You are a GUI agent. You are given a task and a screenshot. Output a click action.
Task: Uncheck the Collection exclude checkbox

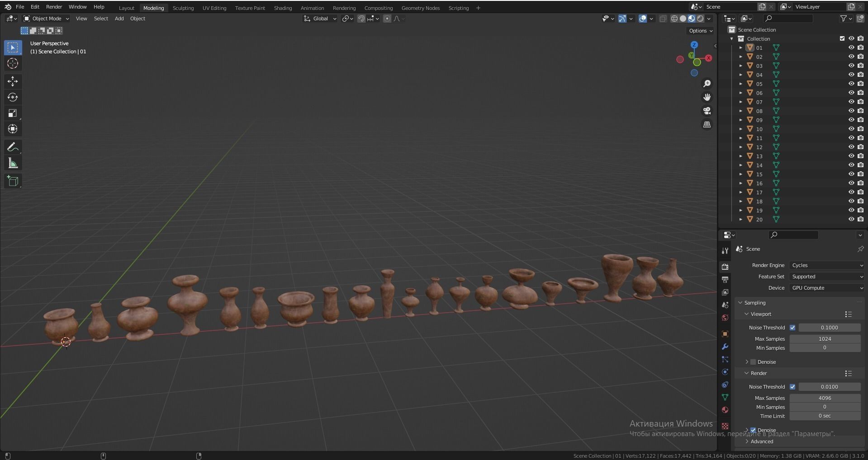pyautogui.click(x=842, y=38)
